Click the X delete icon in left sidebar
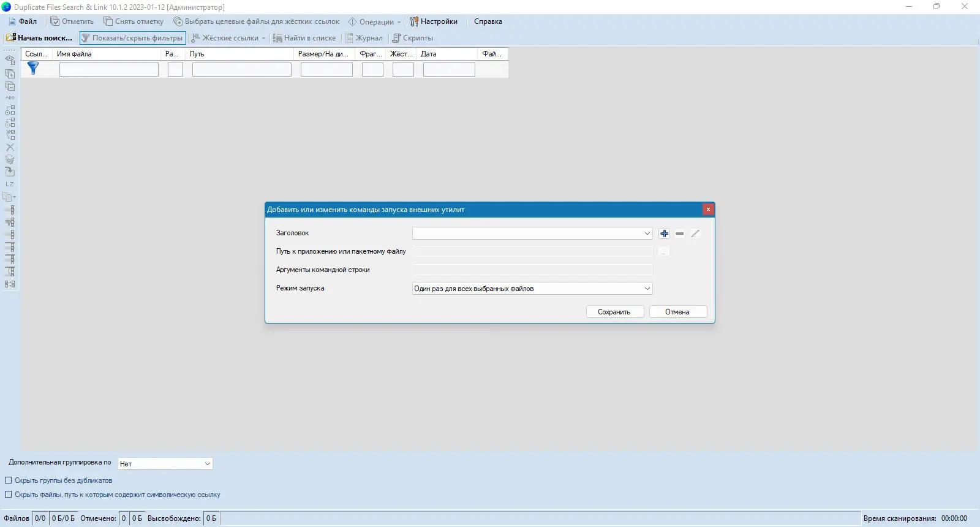 pyautogui.click(x=10, y=147)
